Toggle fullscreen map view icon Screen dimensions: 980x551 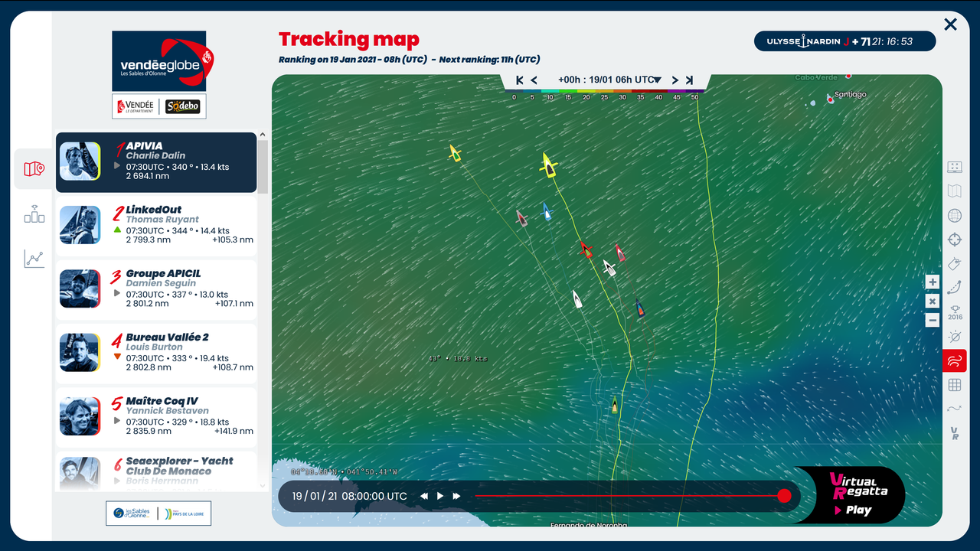[x=954, y=167]
